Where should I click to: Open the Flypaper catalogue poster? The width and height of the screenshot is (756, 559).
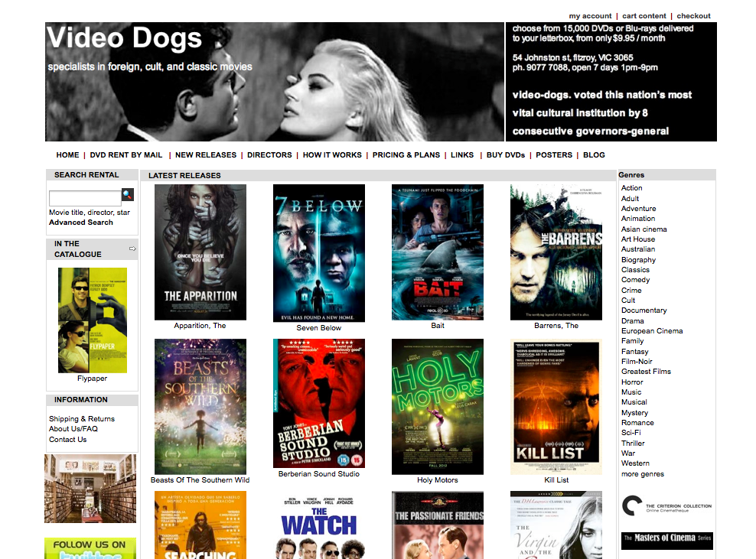click(x=93, y=320)
